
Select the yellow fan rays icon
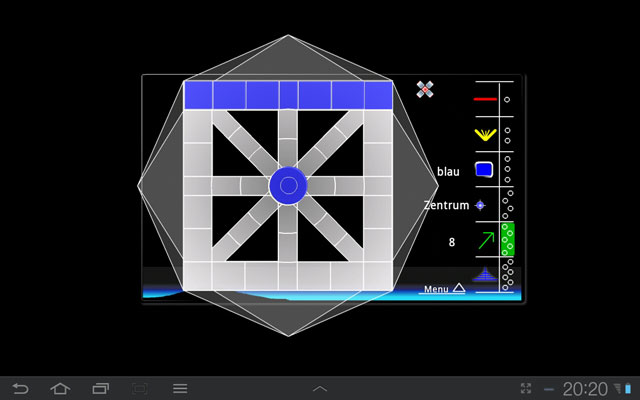click(485, 135)
